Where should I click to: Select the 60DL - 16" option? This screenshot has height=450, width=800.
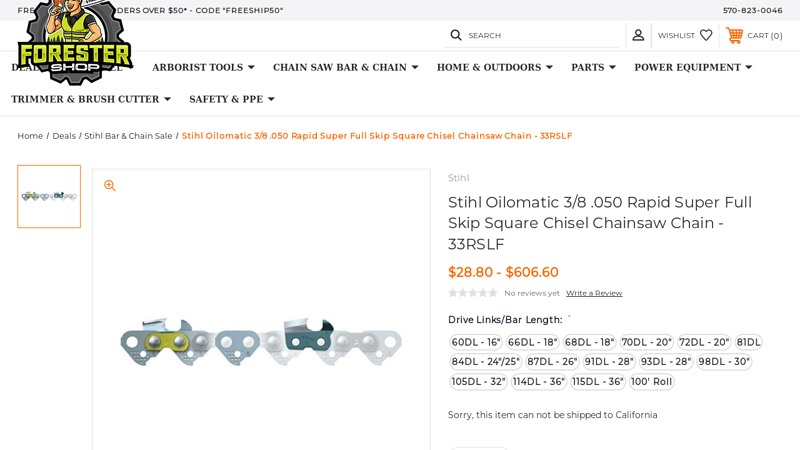point(476,342)
